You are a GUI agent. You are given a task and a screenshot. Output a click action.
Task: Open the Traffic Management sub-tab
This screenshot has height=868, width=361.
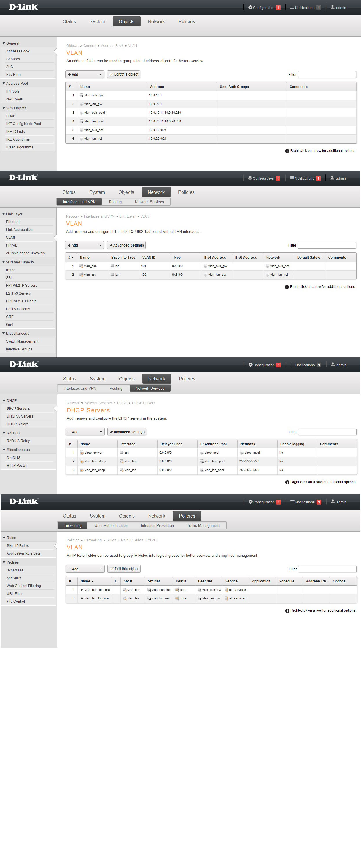click(x=203, y=526)
